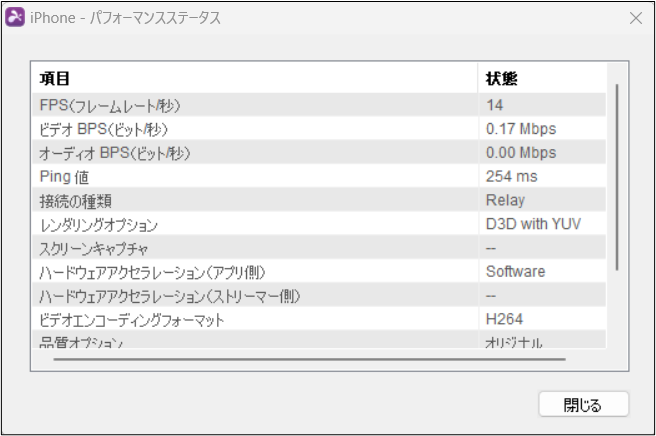Select the レンダリングオプション row label
The image size is (656, 436).
99,225
